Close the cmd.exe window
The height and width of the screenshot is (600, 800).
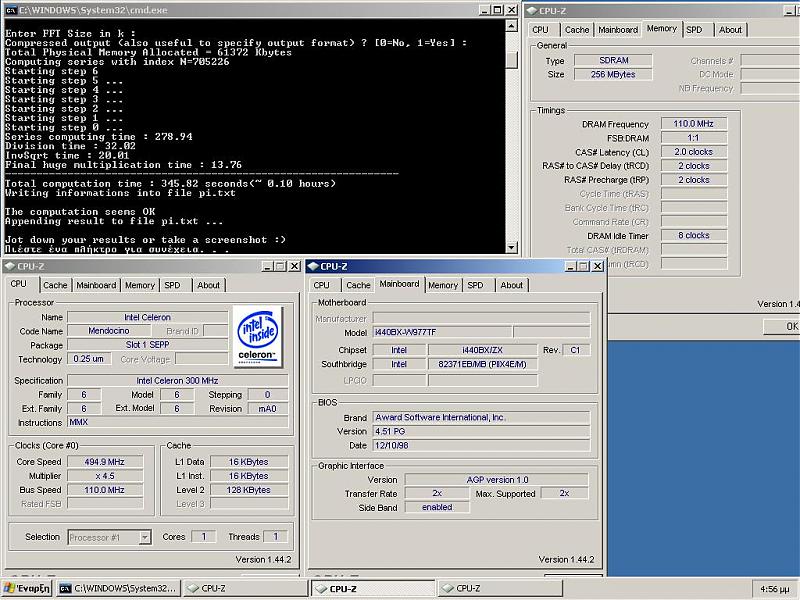coord(512,10)
